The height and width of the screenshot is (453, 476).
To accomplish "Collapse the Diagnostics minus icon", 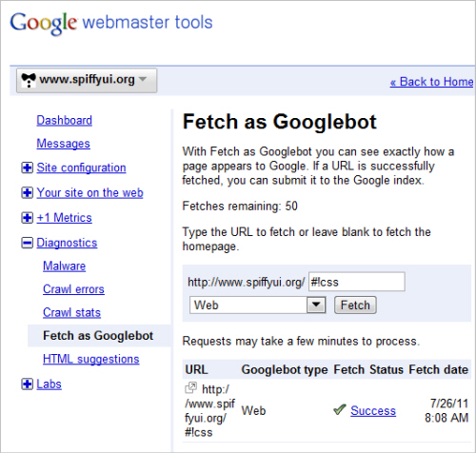I will (x=27, y=243).
